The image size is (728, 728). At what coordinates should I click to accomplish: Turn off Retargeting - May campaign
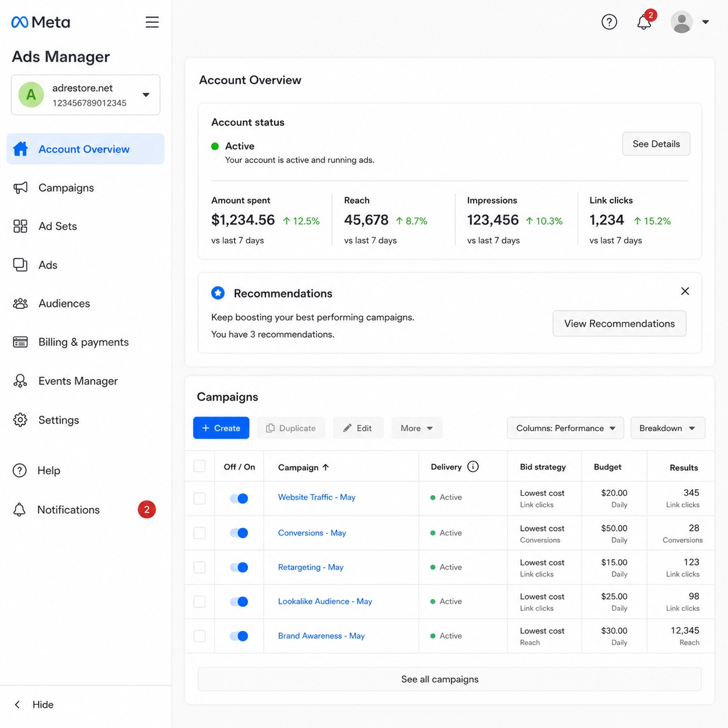(x=239, y=567)
